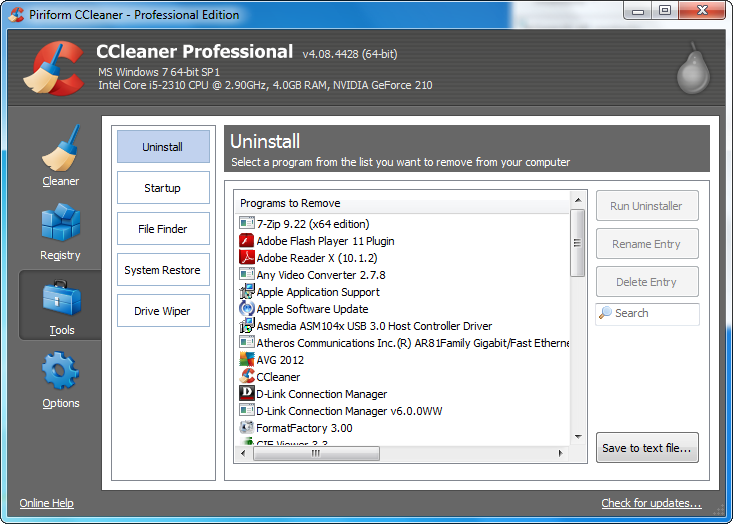Image resolution: width=733 pixels, height=524 pixels.
Task: Open the Online Help link
Action: click(x=47, y=503)
